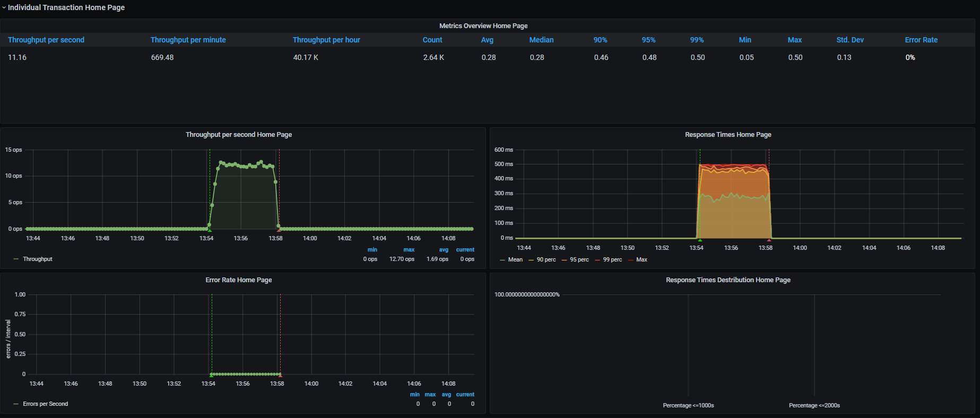Click the 12.70 ops max throughput value
980x418 pixels.
point(402,259)
